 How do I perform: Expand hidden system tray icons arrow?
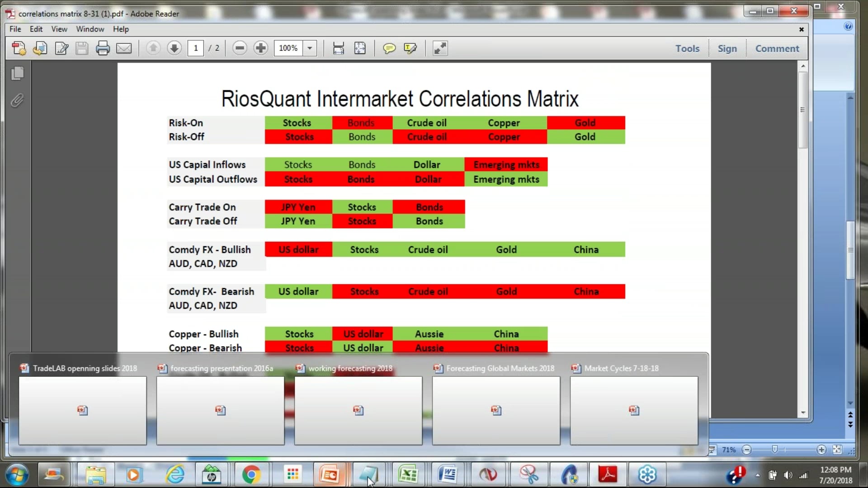758,475
